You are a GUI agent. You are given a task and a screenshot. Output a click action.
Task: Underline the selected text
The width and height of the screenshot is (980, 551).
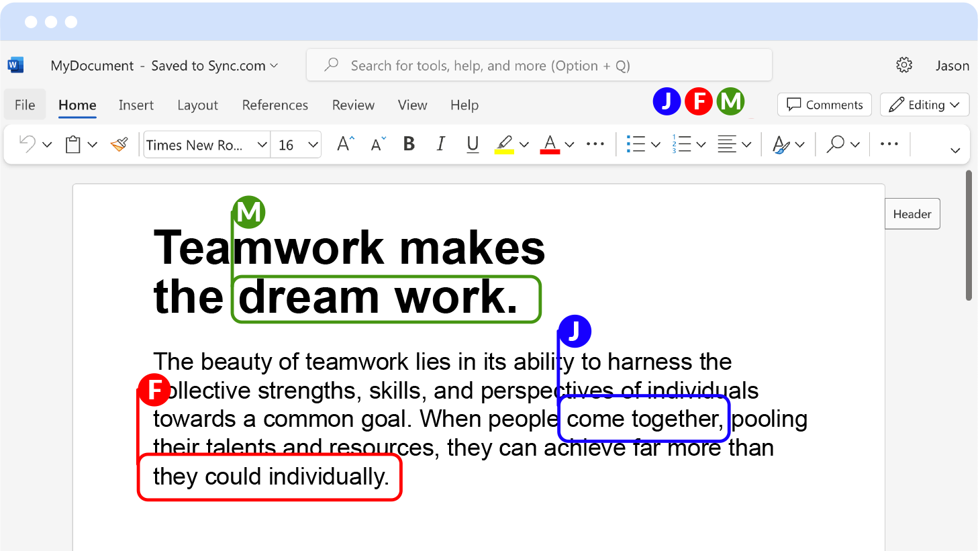click(472, 144)
